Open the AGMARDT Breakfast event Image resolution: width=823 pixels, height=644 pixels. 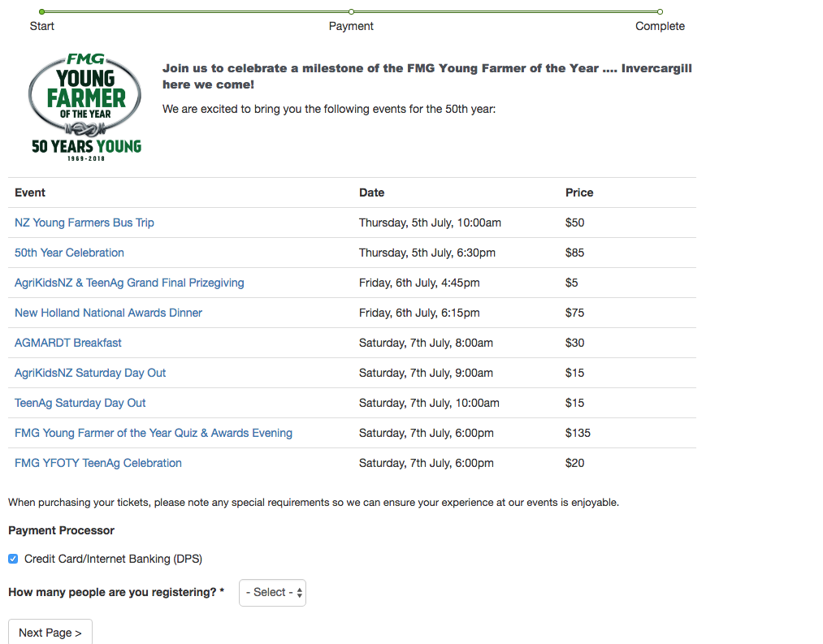pyautogui.click(x=68, y=343)
